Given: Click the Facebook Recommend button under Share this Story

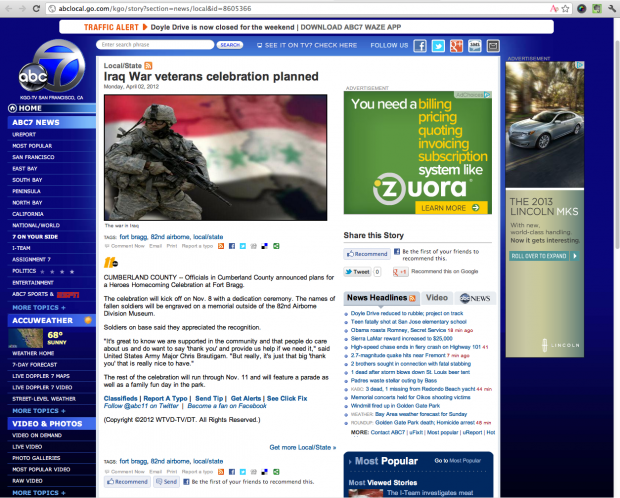Looking at the screenshot, I should pyautogui.click(x=367, y=254).
